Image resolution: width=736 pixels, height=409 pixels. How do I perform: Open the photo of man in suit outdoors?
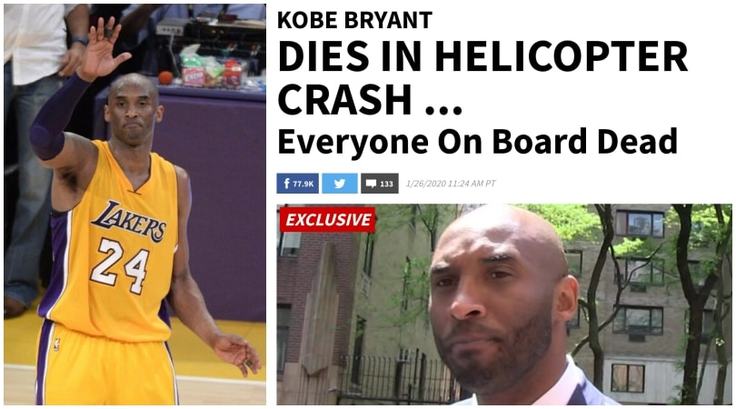(x=504, y=304)
